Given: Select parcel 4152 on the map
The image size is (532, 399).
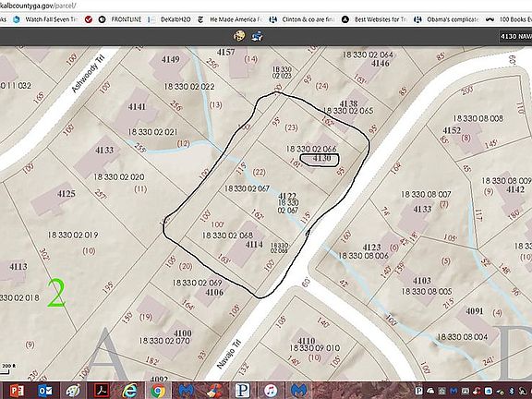Looking at the screenshot, I should [x=452, y=130].
